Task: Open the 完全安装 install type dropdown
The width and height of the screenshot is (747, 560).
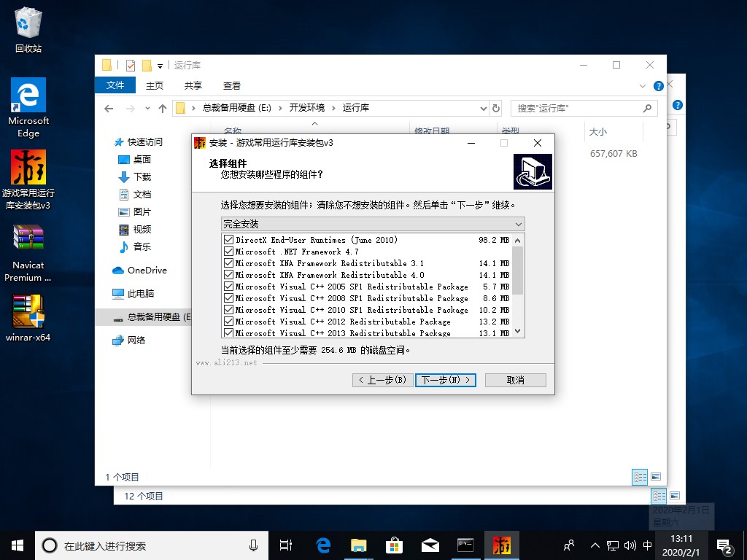Action: pyautogui.click(x=373, y=224)
